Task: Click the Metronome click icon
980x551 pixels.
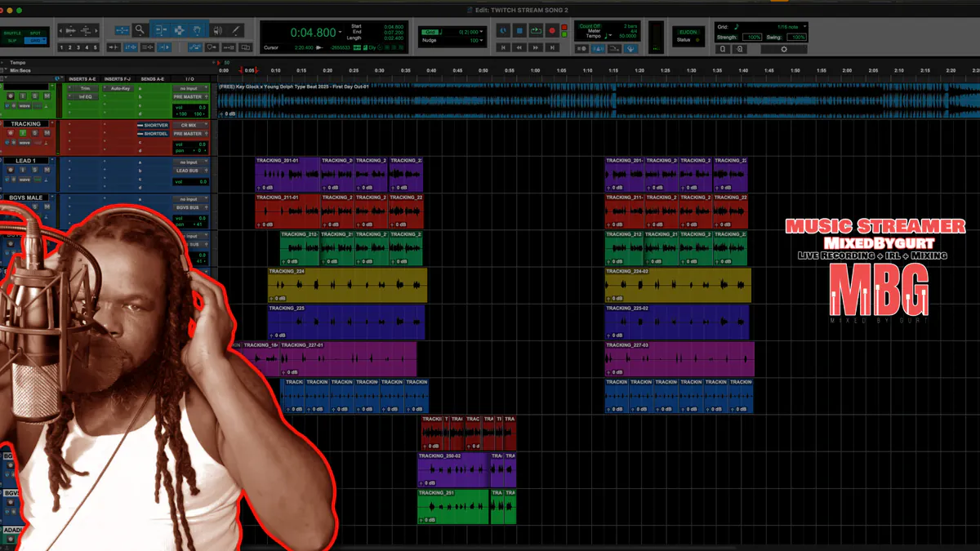Action: 598,48
